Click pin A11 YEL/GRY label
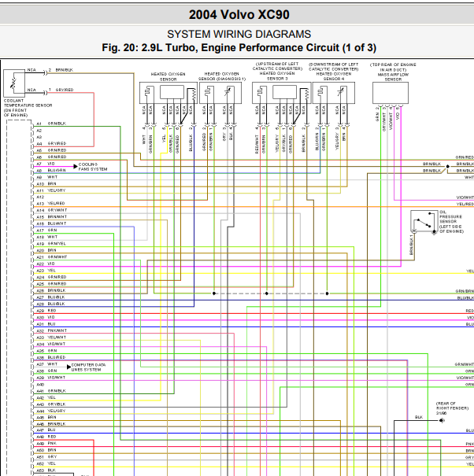Image resolution: width=474 pixels, height=476 pixels. pyautogui.click(x=51, y=190)
